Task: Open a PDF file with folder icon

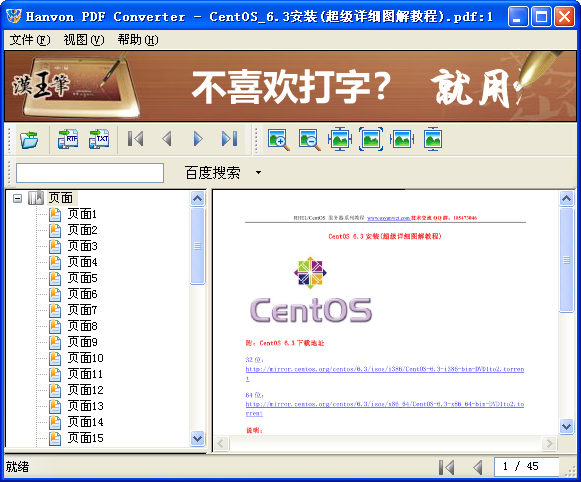Action: tap(29, 139)
